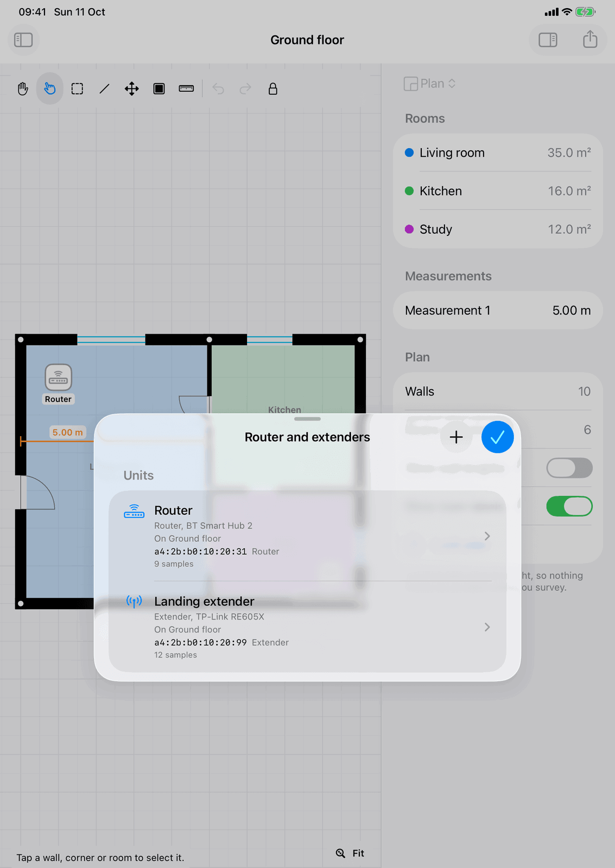
Task: Click the door swing on left wall
Action: (x=38, y=493)
